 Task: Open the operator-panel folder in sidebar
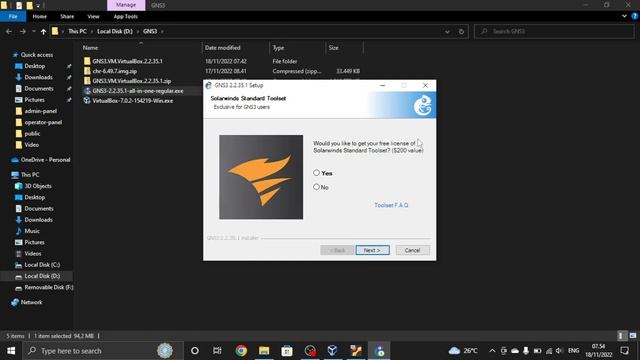(43, 122)
